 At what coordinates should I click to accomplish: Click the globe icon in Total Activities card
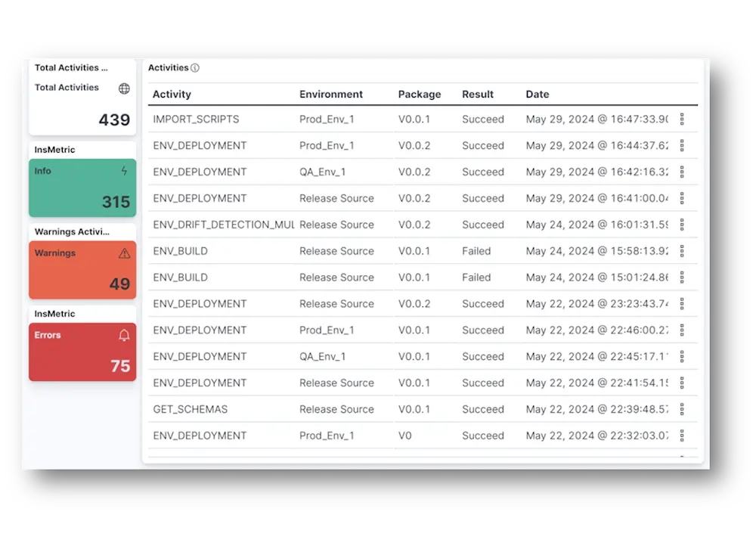click(124, 88)
